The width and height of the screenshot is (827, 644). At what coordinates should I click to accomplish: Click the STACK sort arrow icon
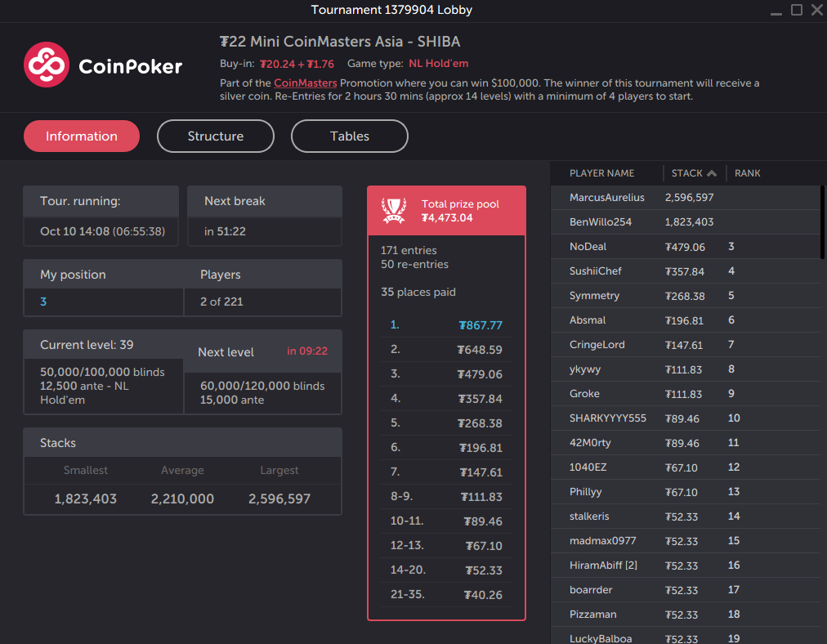[712, 173]
